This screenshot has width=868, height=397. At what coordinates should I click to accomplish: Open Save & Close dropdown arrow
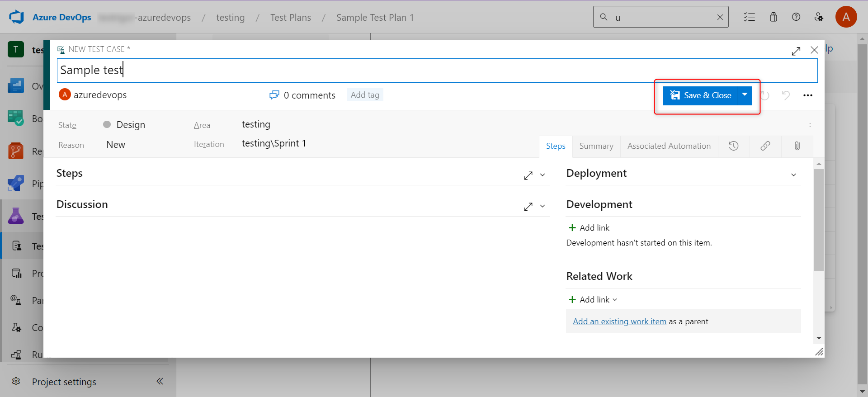tap(744, 95)
